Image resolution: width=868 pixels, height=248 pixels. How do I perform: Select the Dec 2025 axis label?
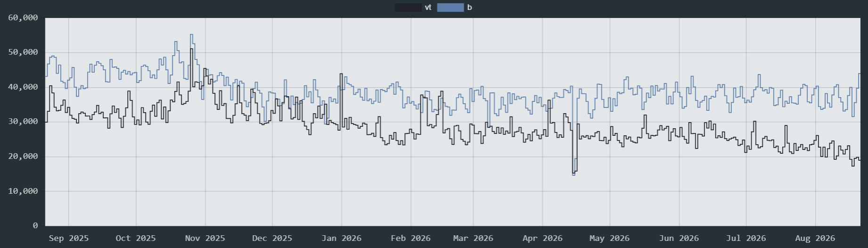[272, 238]
